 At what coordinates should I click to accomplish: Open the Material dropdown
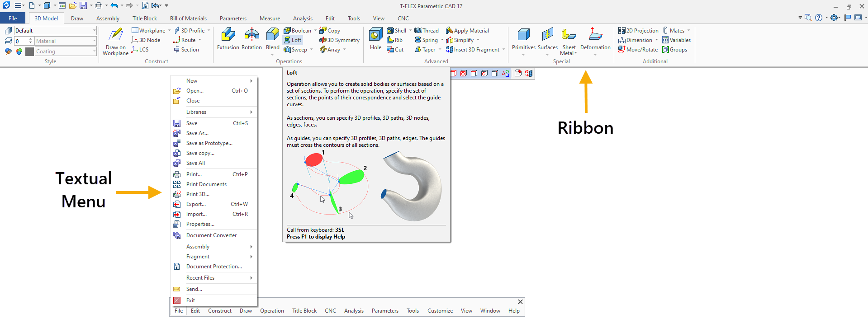[66, 41]
